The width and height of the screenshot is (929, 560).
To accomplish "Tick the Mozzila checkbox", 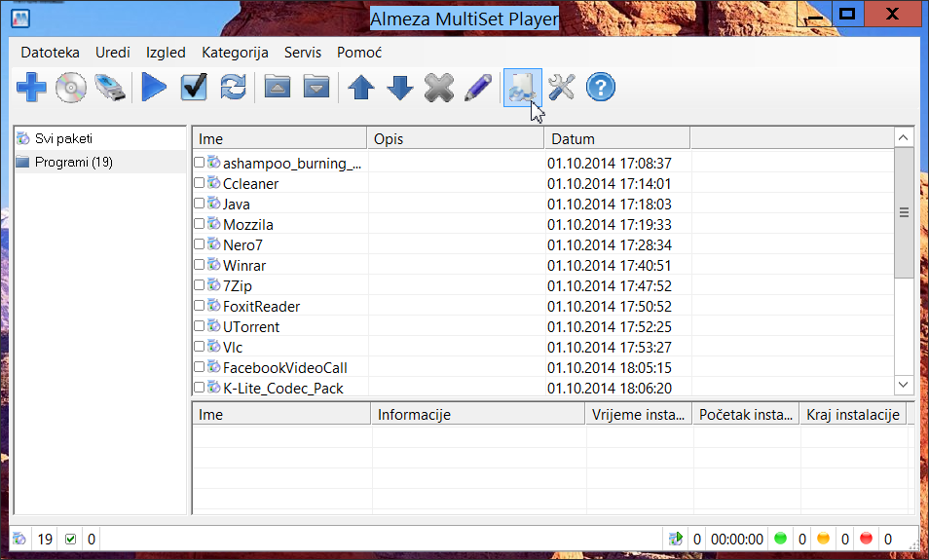I will (199, 224).
